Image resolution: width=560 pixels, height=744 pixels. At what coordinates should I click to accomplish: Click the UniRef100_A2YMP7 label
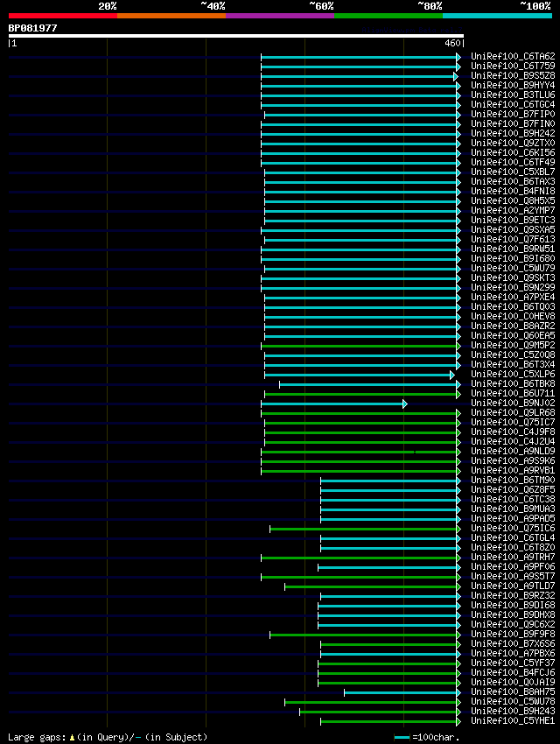(513, 211)
